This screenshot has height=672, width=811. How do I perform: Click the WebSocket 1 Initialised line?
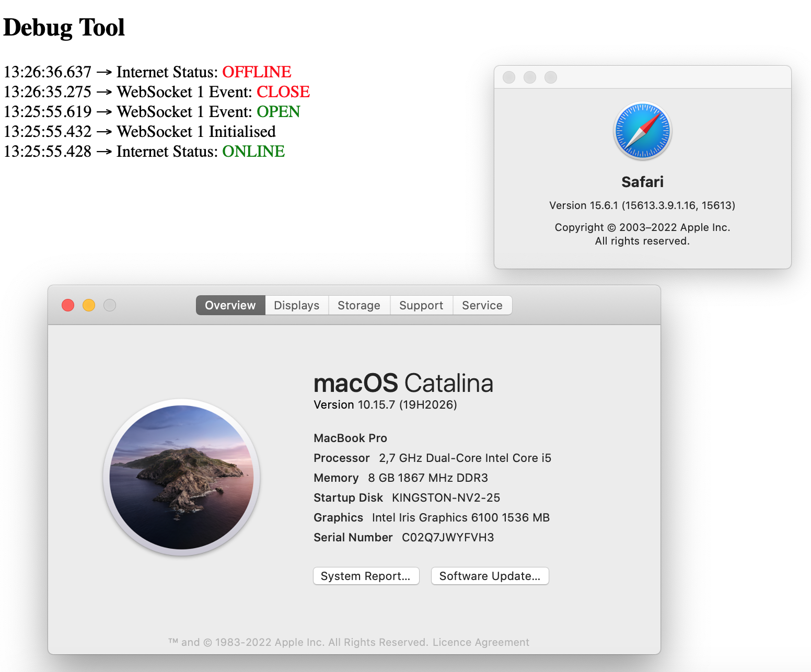140,131
